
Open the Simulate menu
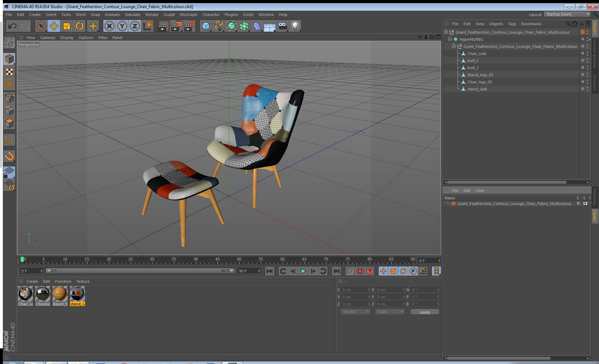coord(133,15)
